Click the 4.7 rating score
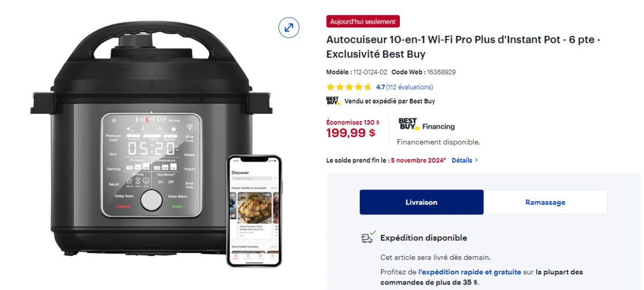The image size is (644, 290). (380, 87)
